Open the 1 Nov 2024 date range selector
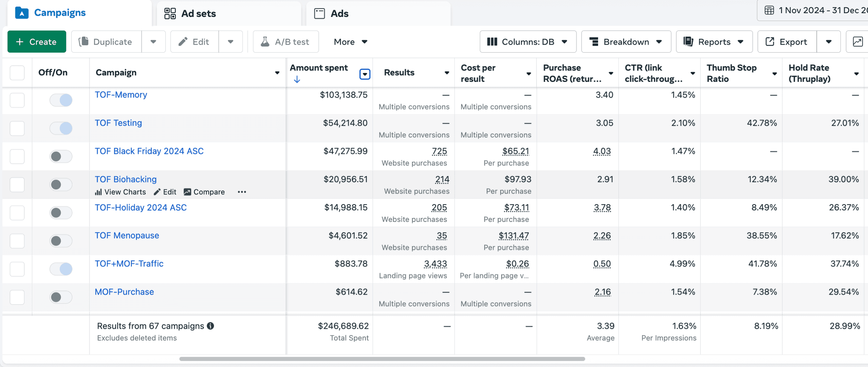868x367 pixels. (812, 10)
